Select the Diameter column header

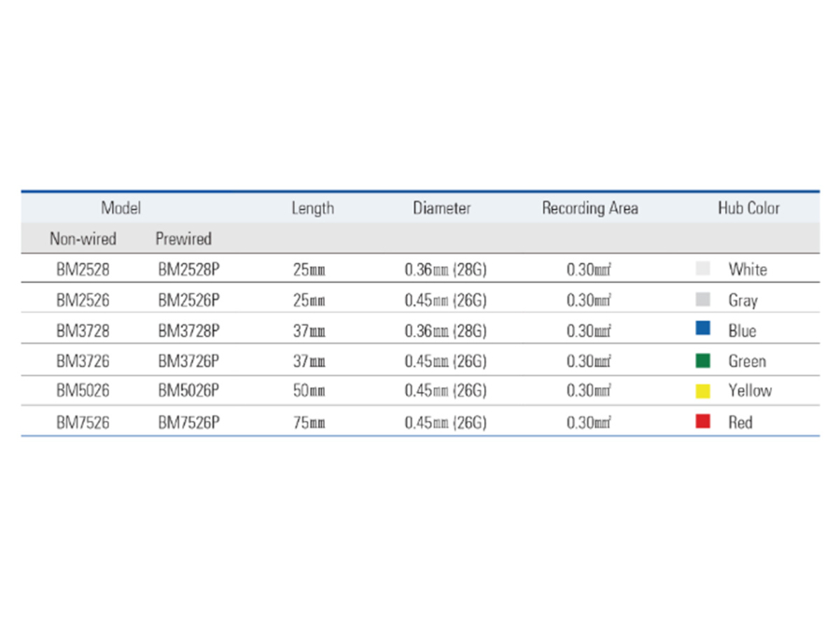442,208
